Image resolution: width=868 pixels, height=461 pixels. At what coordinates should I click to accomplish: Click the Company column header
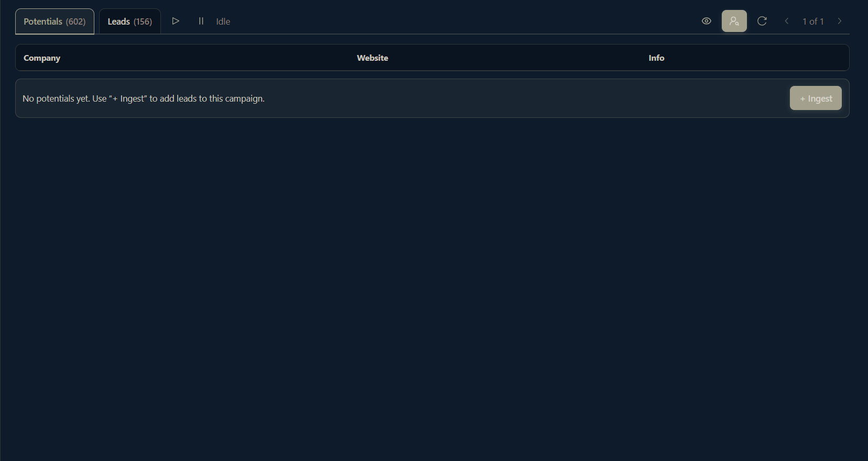(x=42, y=58)
